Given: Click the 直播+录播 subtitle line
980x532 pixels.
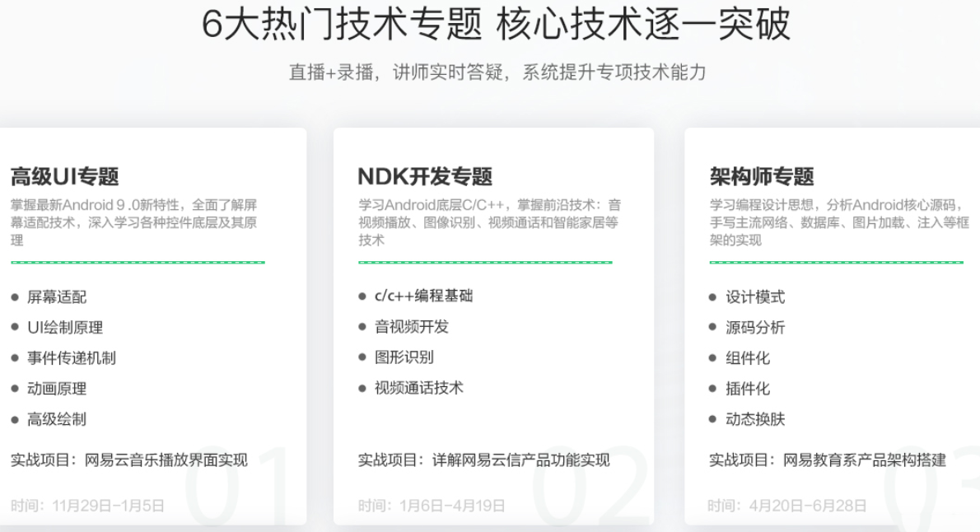Looking at the screenshot, I should point(497,72).
